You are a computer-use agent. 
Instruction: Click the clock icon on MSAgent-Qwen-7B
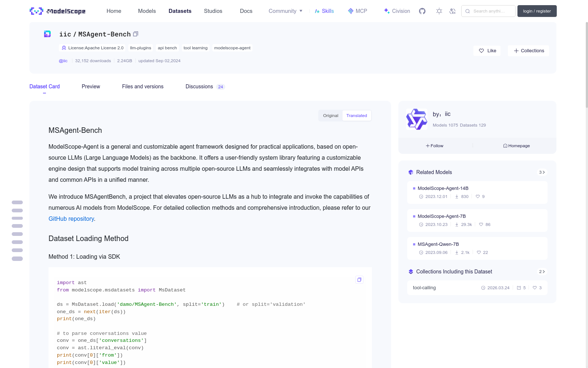pos(421,252)
